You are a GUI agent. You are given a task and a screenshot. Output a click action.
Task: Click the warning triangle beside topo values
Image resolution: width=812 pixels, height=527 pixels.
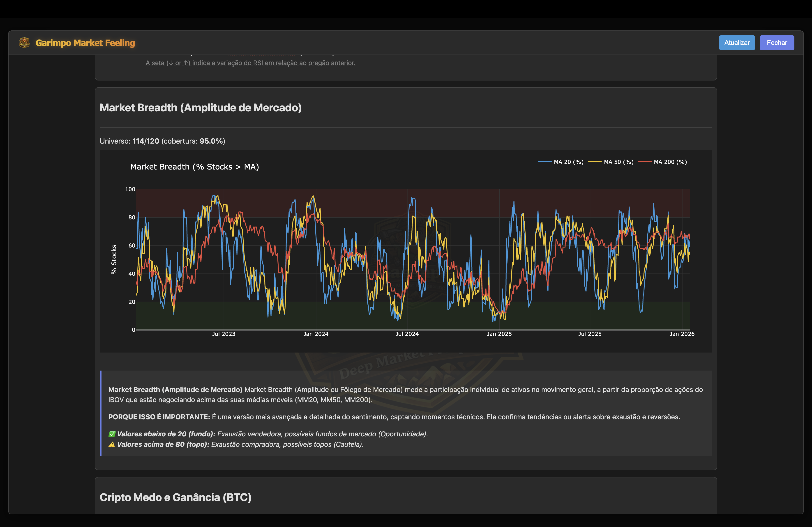coord(112,445)
